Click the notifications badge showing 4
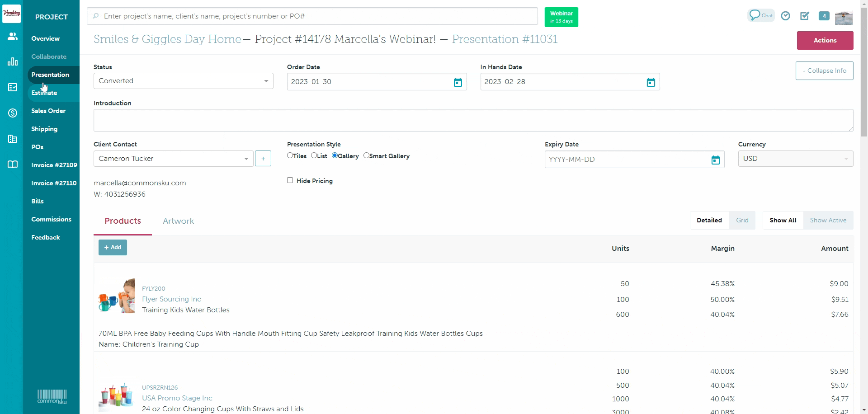 click(824, 16)
